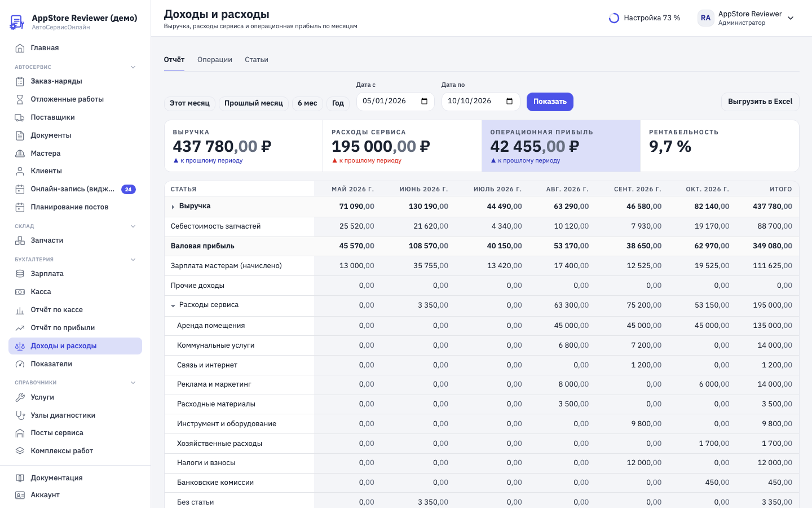
Task: Open Комплексы работ layers icon
Action: [x=20, y=451]
